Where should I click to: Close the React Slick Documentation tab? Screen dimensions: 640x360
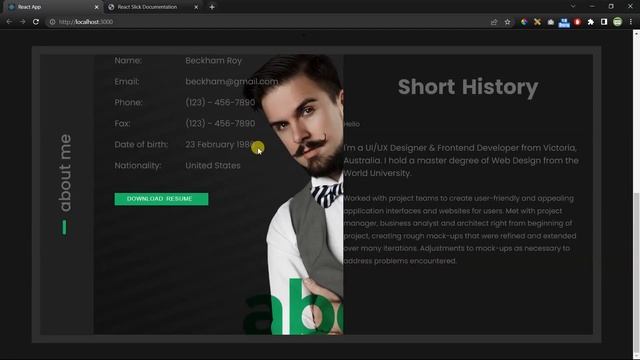[196, 7]
